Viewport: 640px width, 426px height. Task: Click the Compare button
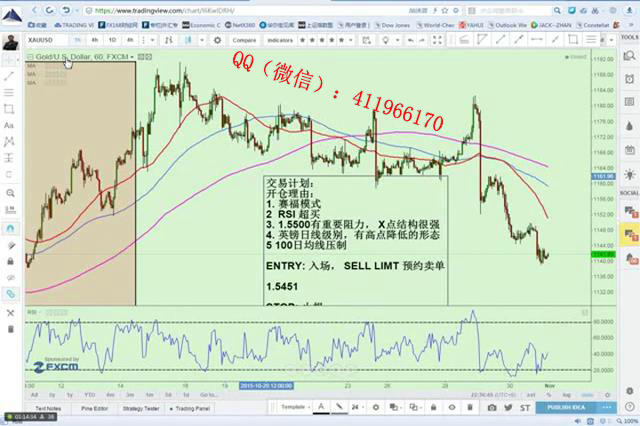tap(244, 40)
